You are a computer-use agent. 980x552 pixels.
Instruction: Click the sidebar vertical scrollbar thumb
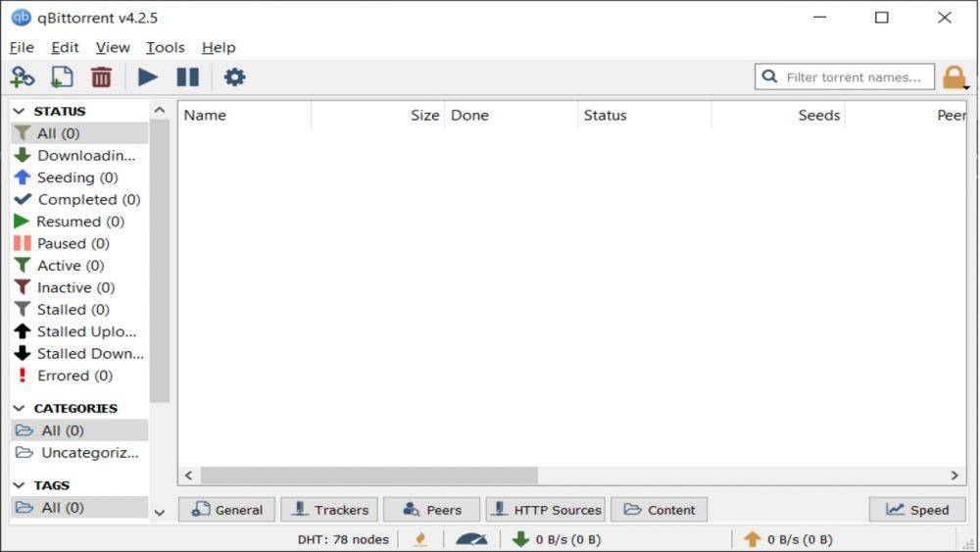[x=160, y=261]
